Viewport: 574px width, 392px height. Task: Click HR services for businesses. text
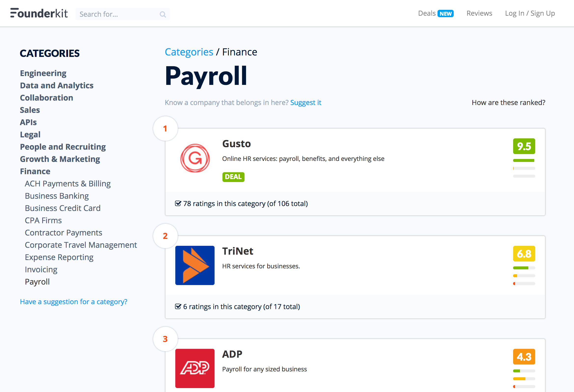261,266
